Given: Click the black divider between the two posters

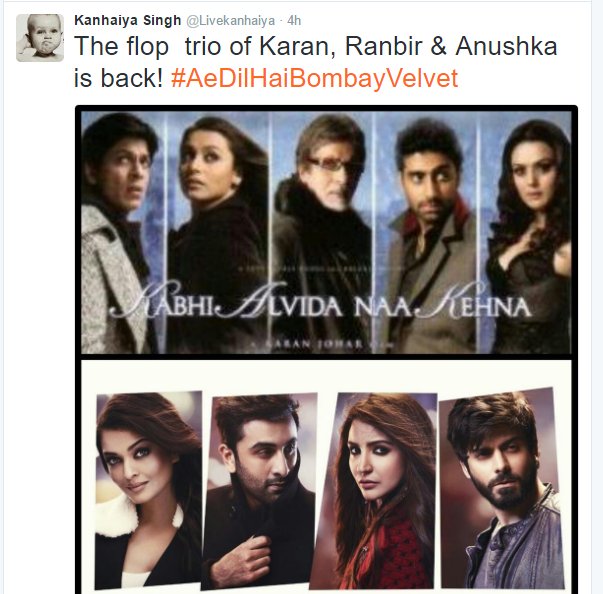Looking at the screenshot, I should [x=326, y=357].
